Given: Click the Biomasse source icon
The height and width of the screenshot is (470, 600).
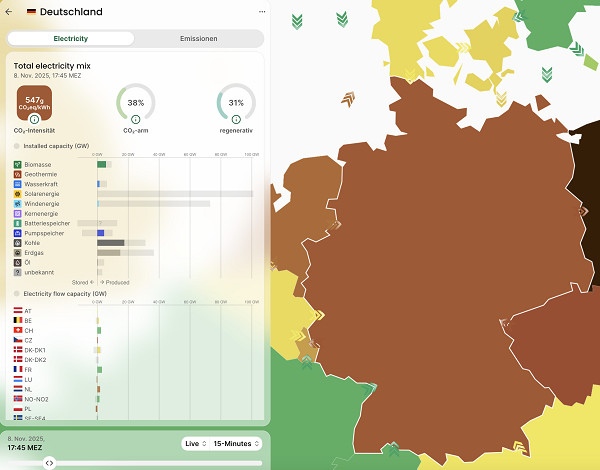Looking at the screenshot, I should [17, 164].
